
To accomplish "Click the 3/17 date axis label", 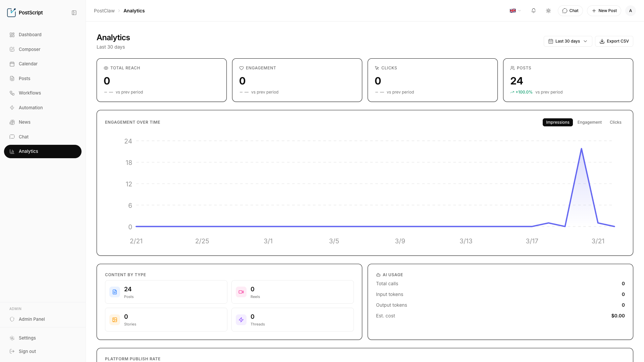I will click(532, 241).
